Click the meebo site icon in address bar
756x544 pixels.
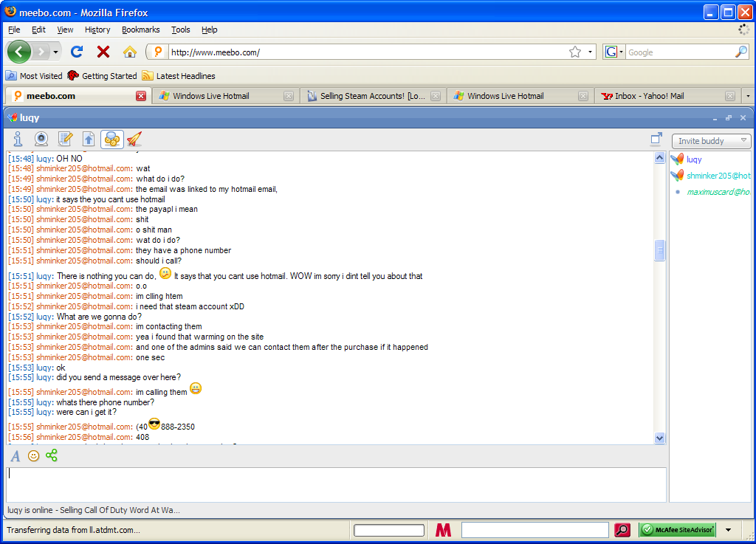pos(158,52)
